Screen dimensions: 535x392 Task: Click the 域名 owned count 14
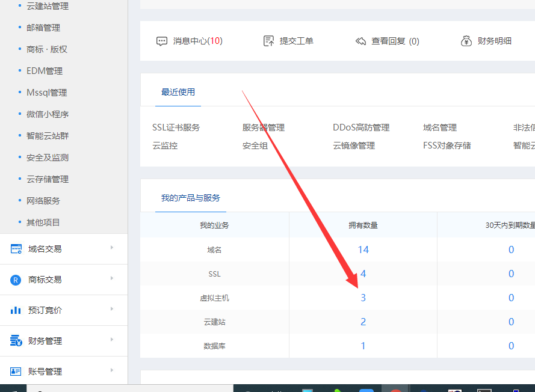pyautogui.click(x=363, y=250)
